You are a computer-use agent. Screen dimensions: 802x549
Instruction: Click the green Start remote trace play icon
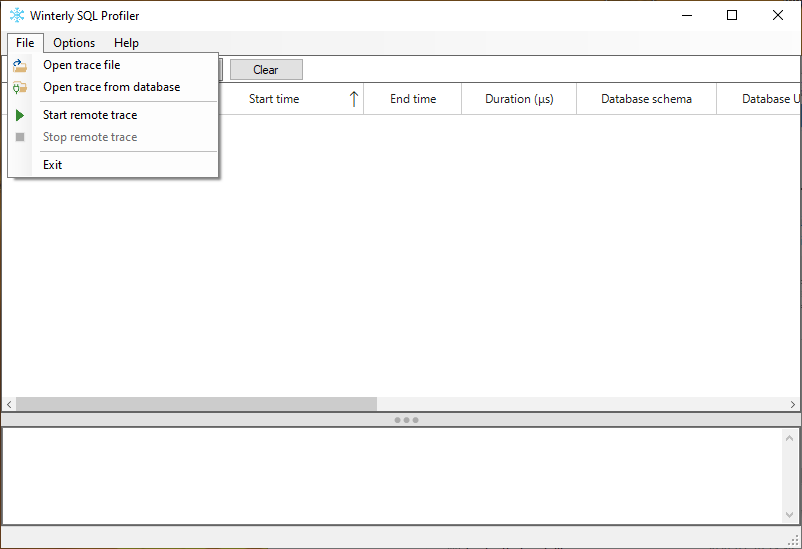coord(20,115)
